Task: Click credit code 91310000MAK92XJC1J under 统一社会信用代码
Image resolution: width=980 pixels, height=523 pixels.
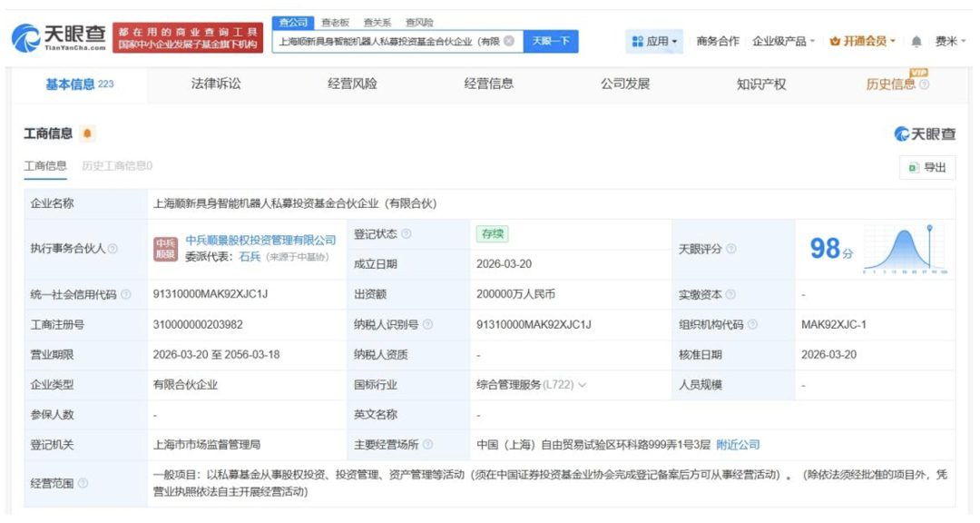Action: point(210,294)
